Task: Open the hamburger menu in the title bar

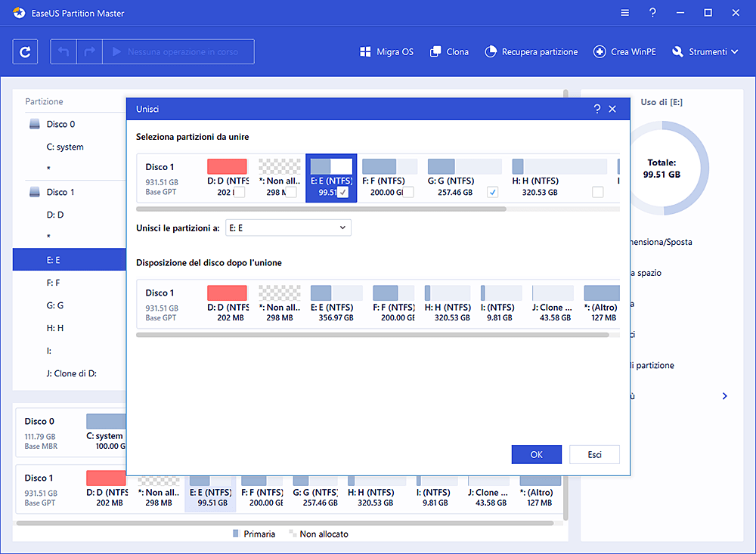Action: 624,12
